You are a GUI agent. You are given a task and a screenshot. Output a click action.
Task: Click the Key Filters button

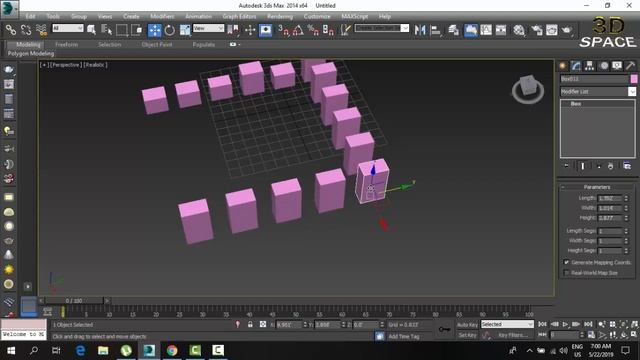pos(513,335)
